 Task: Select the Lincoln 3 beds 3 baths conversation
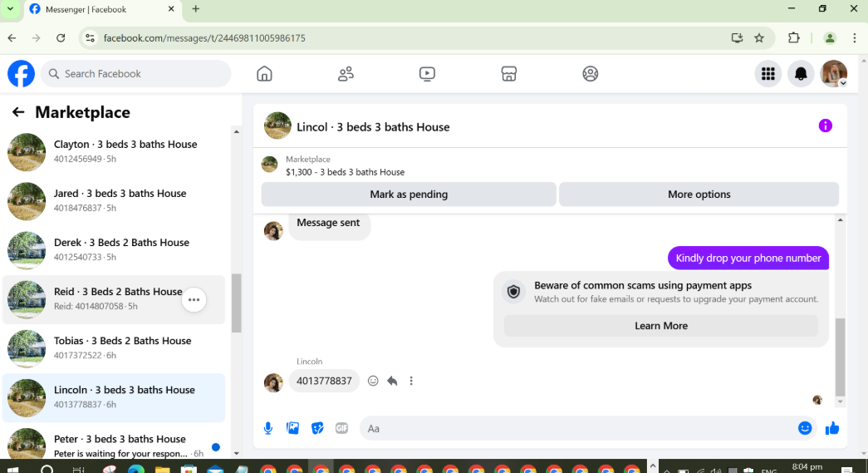114,397
